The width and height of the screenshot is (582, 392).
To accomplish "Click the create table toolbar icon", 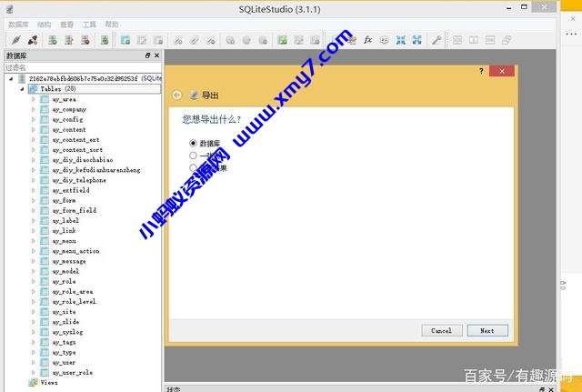I will [125, 40].
